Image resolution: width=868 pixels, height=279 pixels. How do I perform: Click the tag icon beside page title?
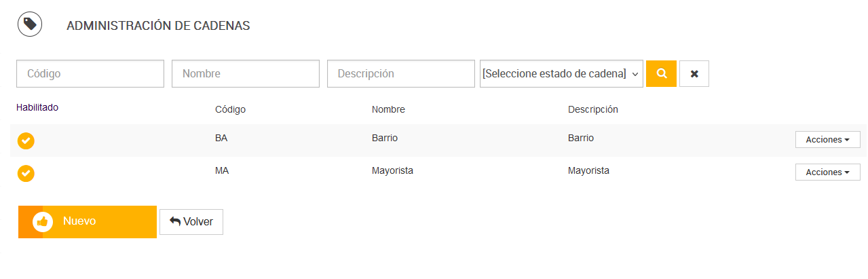click(30, 24)
